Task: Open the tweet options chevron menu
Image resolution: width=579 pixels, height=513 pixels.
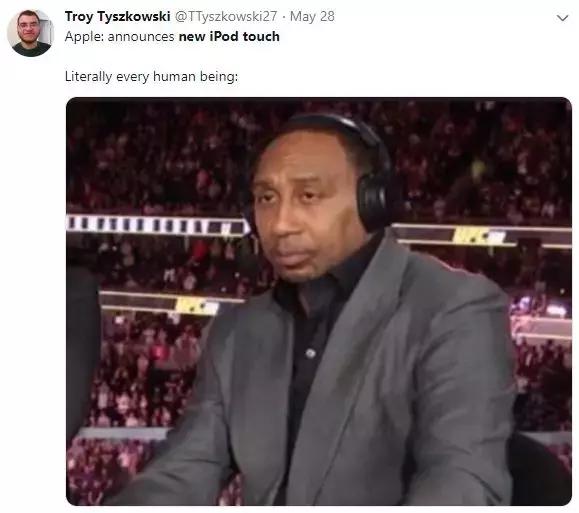Action: click(x=562, y=18)
